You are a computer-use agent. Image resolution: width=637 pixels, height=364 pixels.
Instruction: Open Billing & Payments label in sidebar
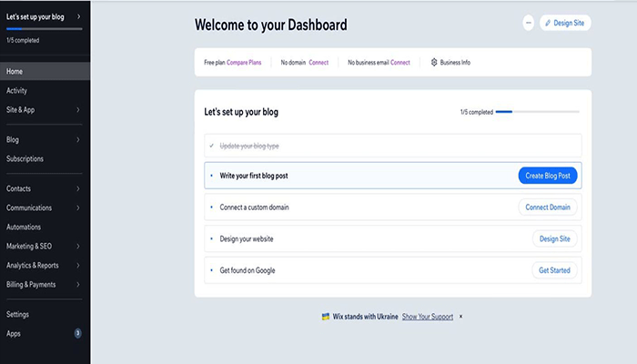[31, 284]
